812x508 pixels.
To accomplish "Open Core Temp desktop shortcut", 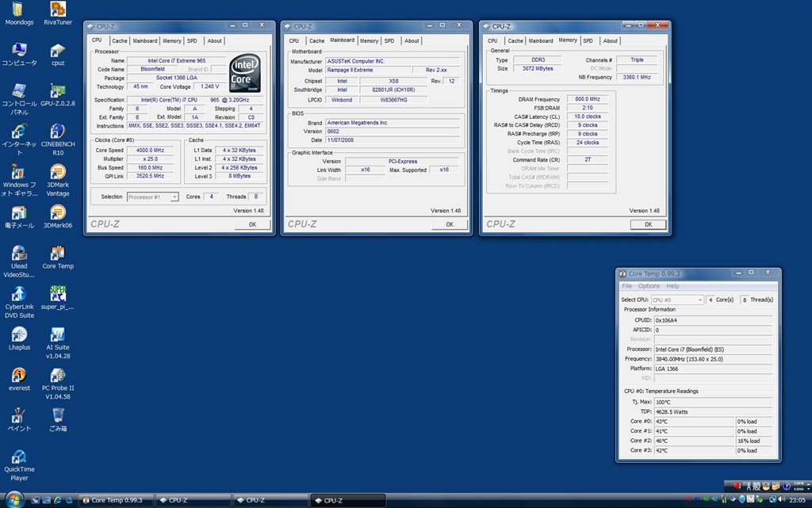I will click(57, 258).
